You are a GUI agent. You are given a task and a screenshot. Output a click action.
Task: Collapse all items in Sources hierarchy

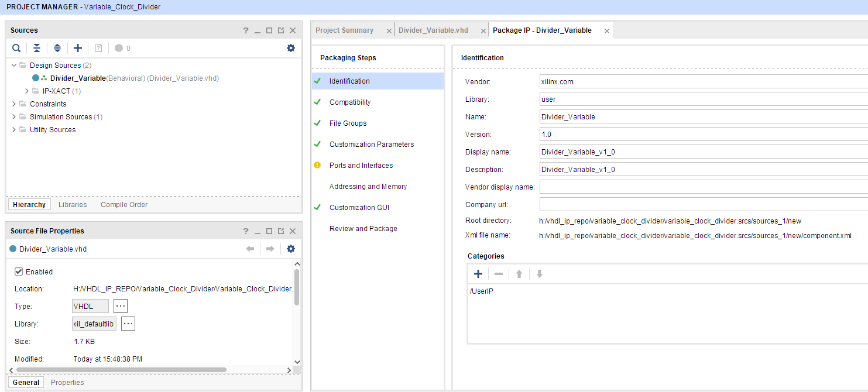[36, 48]
